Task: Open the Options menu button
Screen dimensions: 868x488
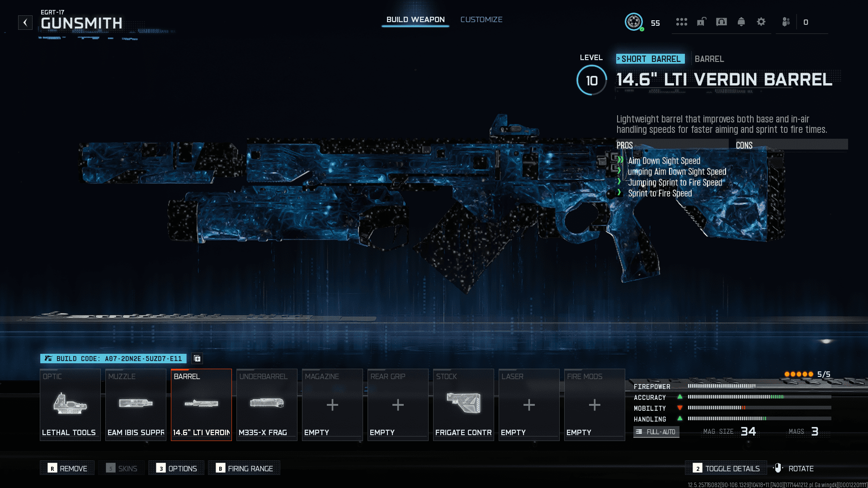Action: point(176,468)
